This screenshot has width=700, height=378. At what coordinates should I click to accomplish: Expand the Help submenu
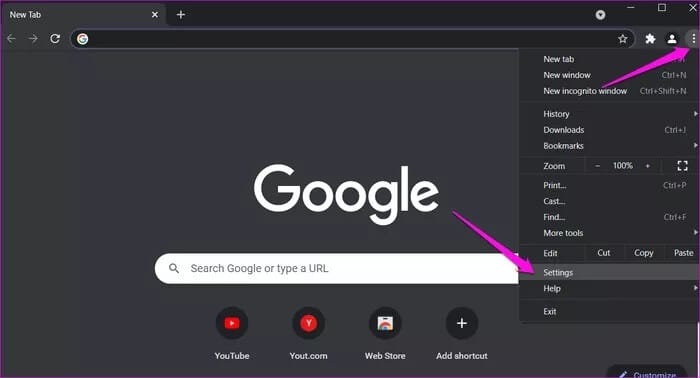tap(609, 288)
